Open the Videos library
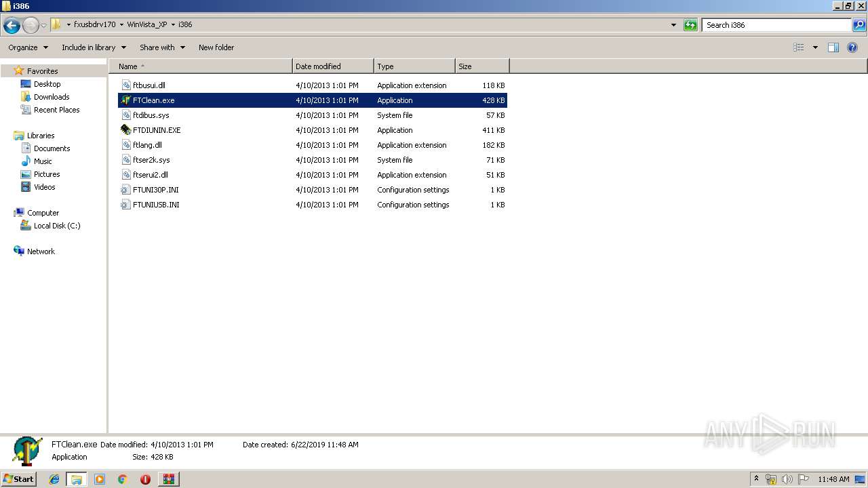868x488 pixels. (x=44, y=187)
